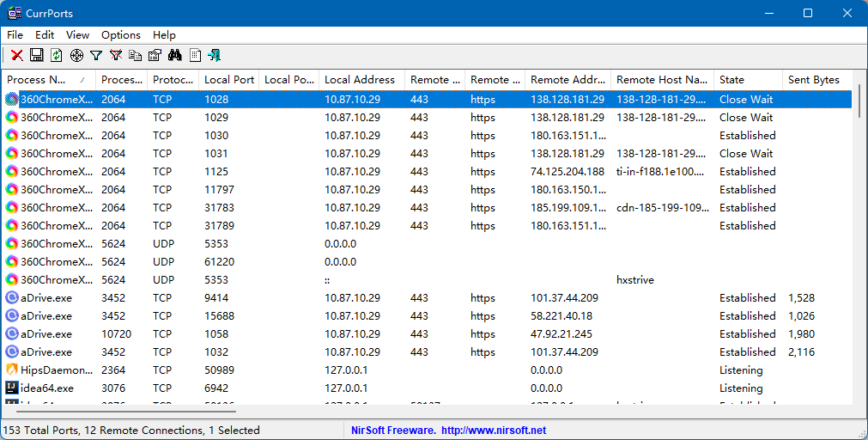Click local port 31789 cell
This screenshot has width=868, height=440.
[x=219, y=225]
